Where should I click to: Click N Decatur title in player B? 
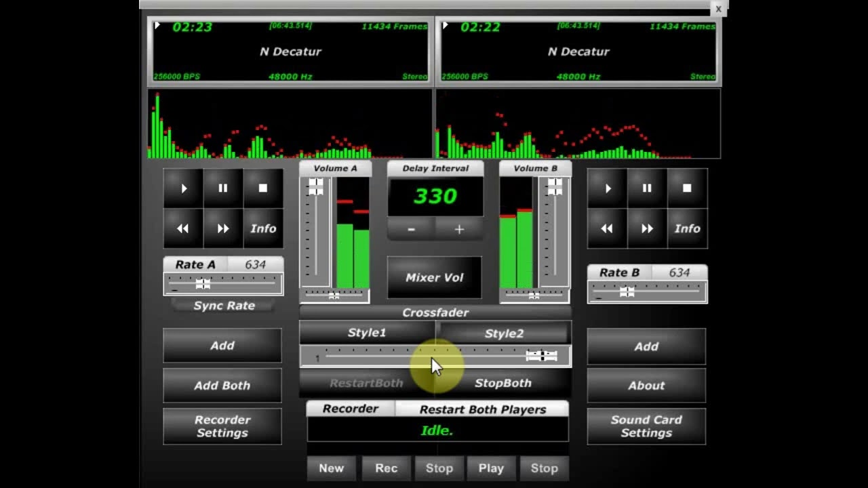pyautogui.click(x=578, y=52)
